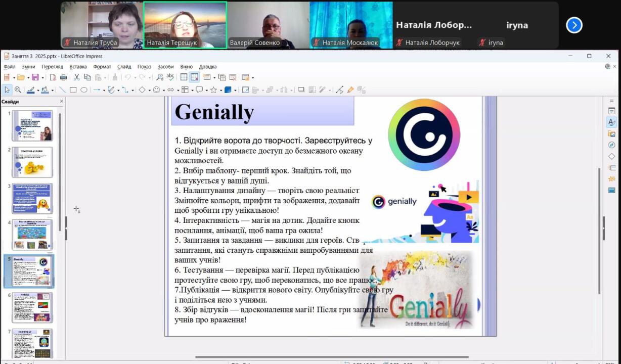Expand the lines and arrows dropdown
This screenshot has width=621, height=364.
[x=104, y=90]
